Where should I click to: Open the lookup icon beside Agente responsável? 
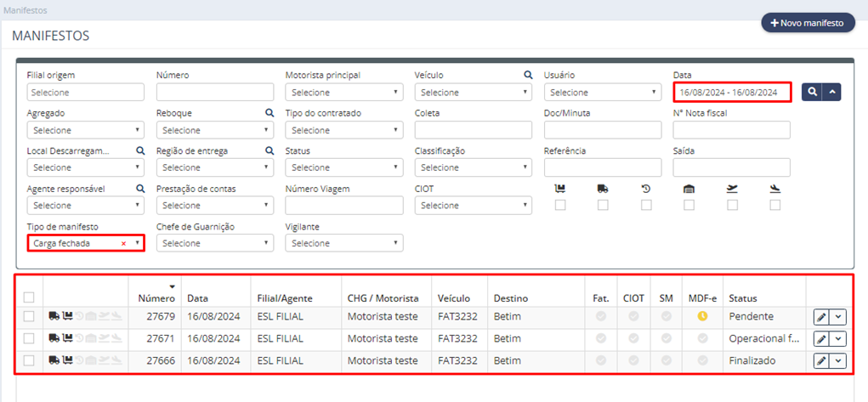pyautogui.click(x=140, y=189)
